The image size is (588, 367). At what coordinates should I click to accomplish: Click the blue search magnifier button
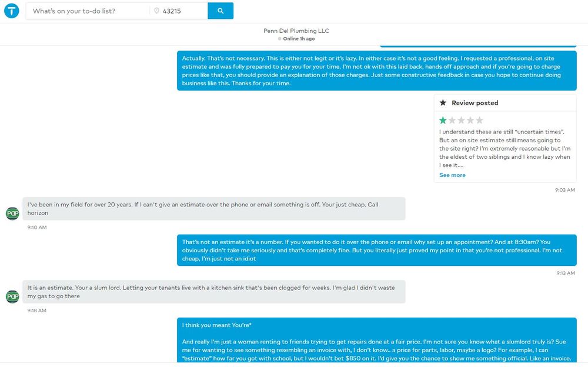(220, 11)
